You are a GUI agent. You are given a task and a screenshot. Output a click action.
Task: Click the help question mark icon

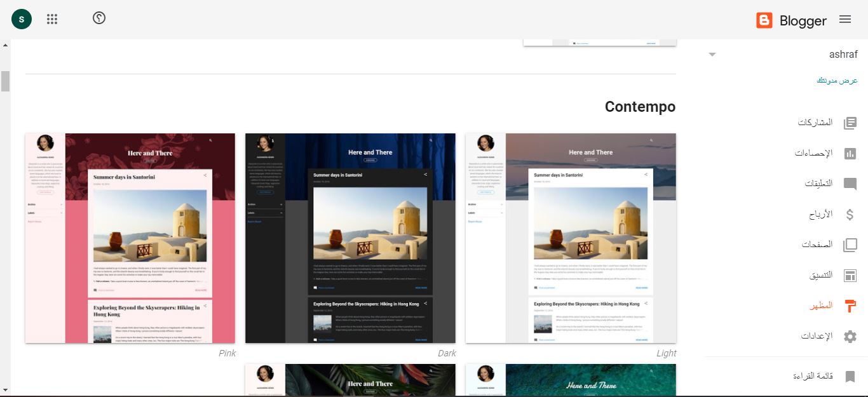[99, 18]
